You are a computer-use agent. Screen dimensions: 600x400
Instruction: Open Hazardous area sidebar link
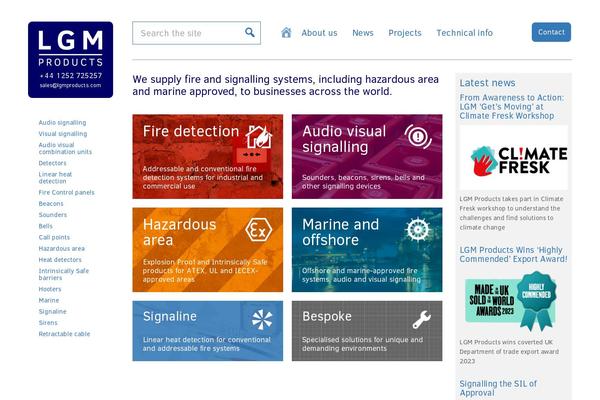click(62, 248)
